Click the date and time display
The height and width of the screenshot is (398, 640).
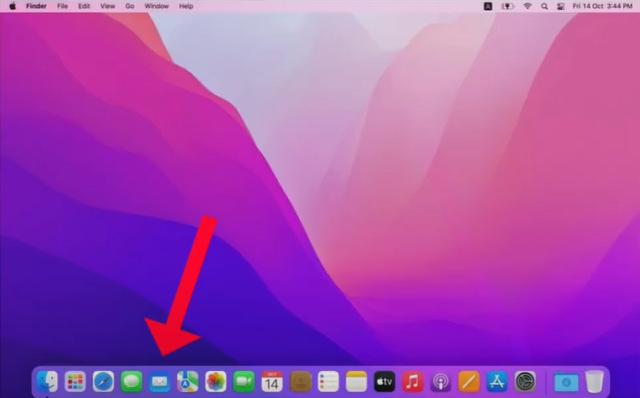(x=602, y=6)
